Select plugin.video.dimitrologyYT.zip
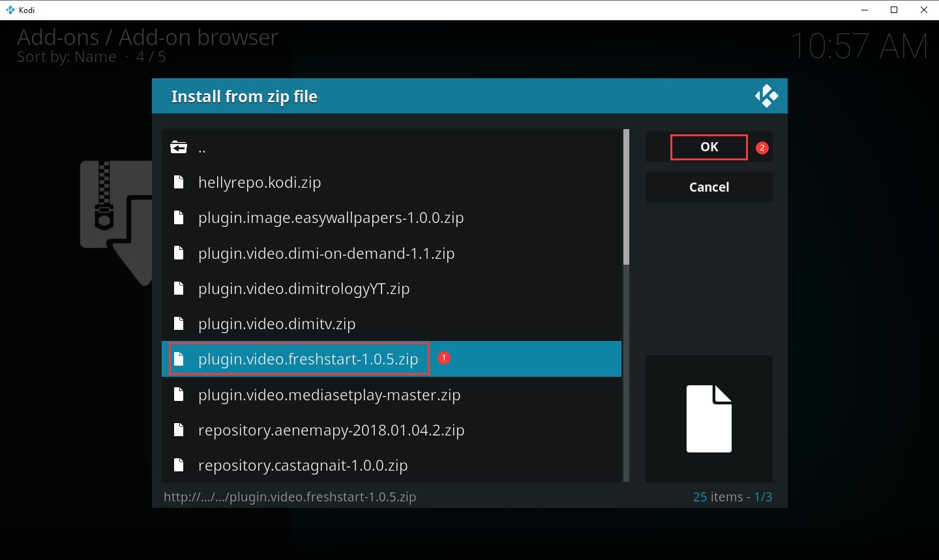Screen dimensions: 939x560 304,288
